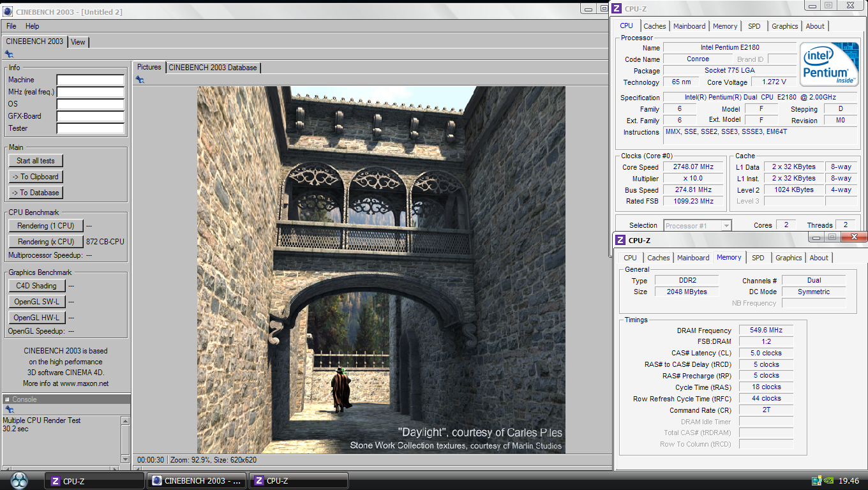Viewport: 868px width, 490px height.
Task: Open Caches tab in lower CPU-Z window
Action: 659,258
